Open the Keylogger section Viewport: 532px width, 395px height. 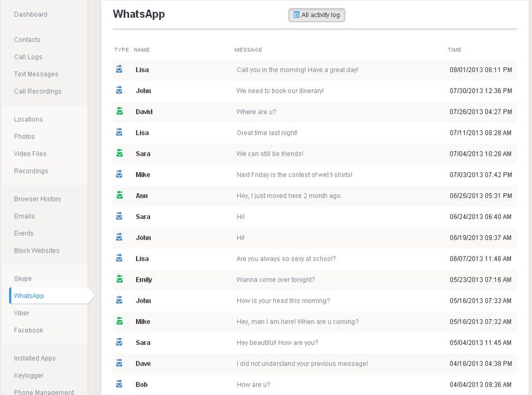[28, 375]
